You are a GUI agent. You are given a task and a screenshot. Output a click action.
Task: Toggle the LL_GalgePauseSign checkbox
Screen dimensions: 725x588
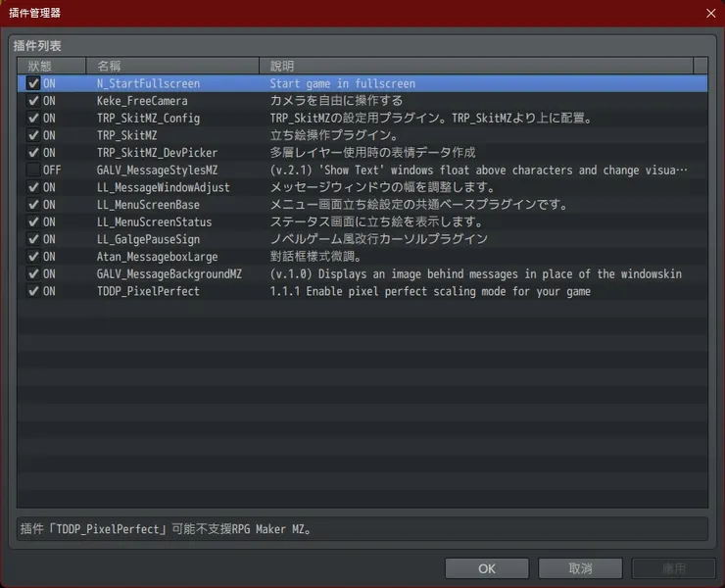[x=33, y=239]
